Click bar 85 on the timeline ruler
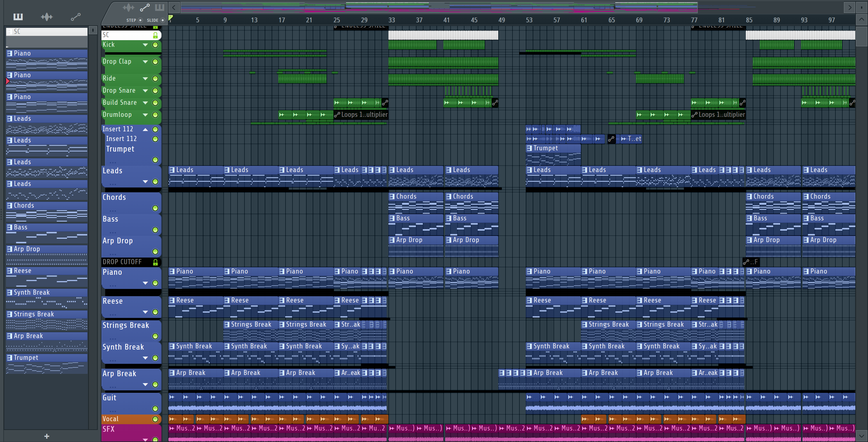The height and width of the screenshot is (442, 868). tap(749, 20)
